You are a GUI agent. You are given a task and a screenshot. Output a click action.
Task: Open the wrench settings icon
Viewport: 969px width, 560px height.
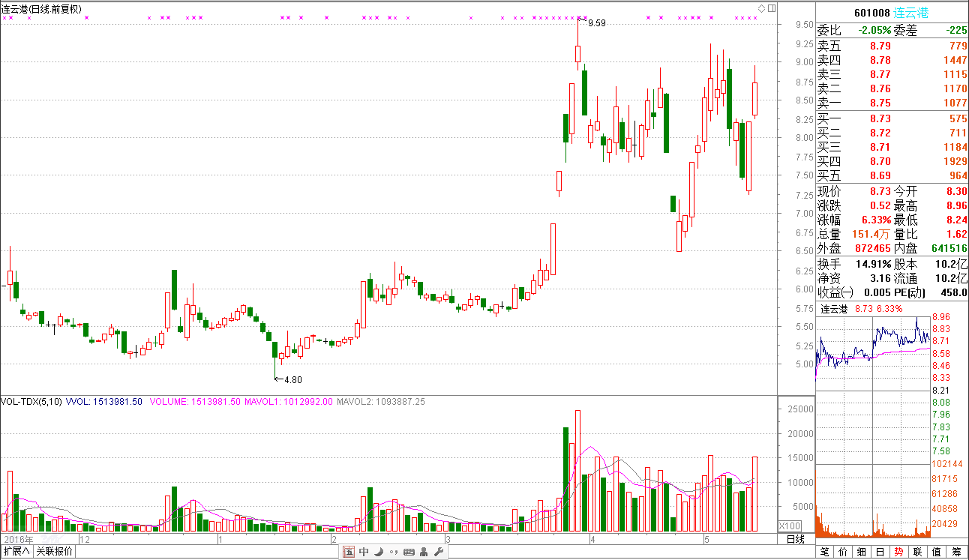(x=439, y=553)
